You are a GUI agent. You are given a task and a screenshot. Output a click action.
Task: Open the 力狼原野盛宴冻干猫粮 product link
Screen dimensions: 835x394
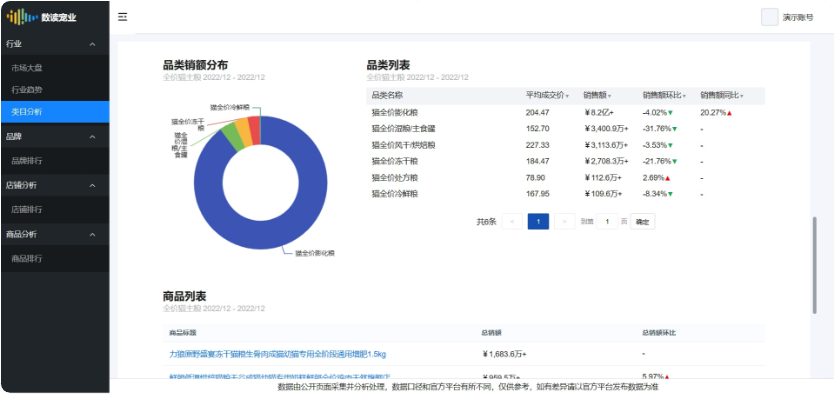pyautogui.click(x=277, y=354)
